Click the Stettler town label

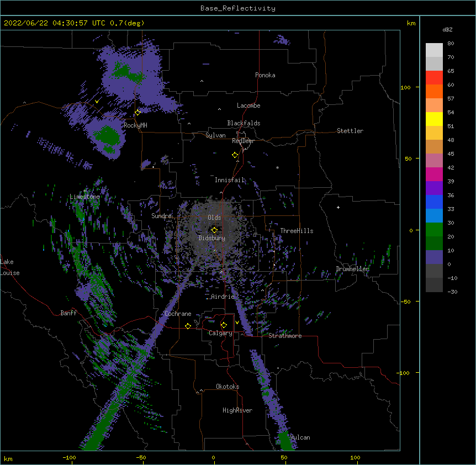pos(350,131)
